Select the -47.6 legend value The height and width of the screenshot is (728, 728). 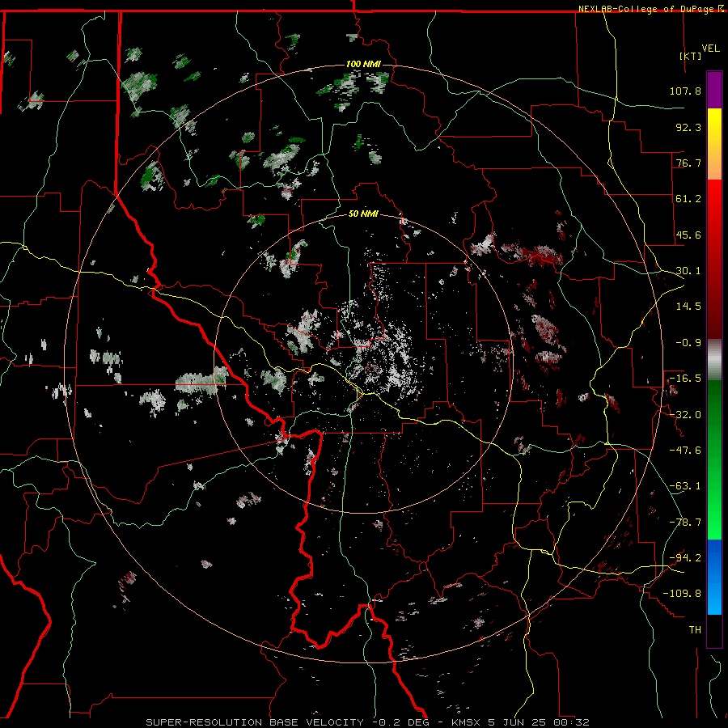(685, 451)
